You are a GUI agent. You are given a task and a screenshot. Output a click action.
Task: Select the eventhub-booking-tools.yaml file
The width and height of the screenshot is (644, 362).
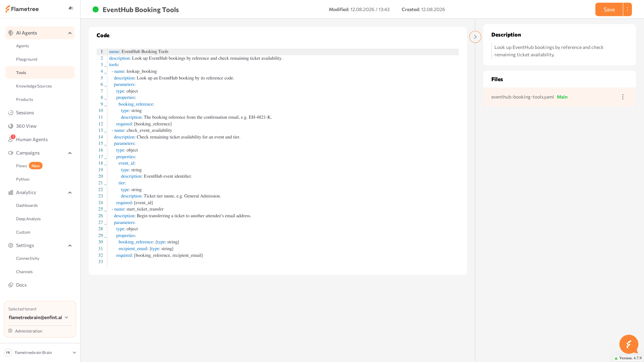point(523,97)
